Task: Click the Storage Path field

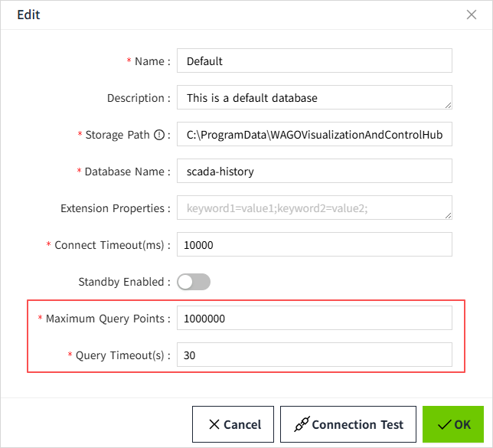Action: tap(314, 135)
